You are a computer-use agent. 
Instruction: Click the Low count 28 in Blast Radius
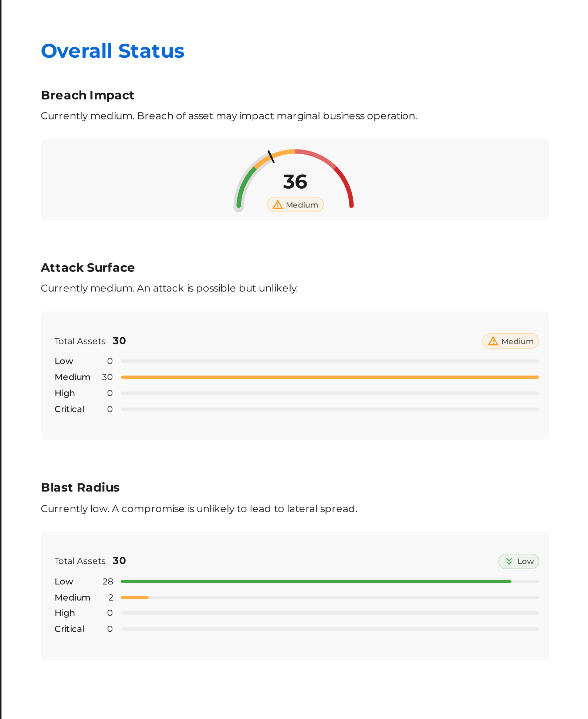[108, 581]
